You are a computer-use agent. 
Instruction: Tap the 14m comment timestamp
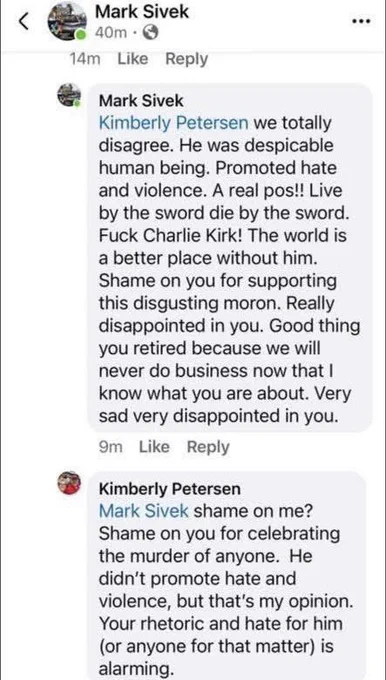[85, 59]
